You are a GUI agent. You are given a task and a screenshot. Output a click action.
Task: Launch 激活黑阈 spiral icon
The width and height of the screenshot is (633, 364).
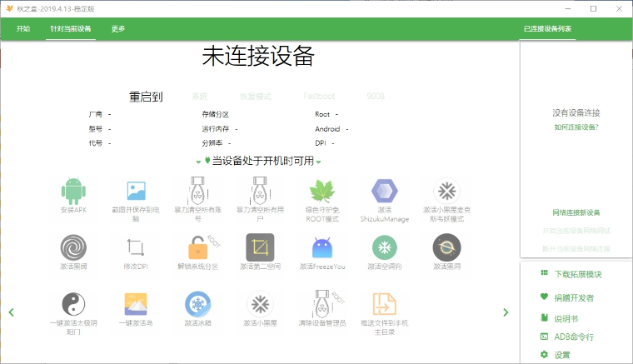point(73,247)
